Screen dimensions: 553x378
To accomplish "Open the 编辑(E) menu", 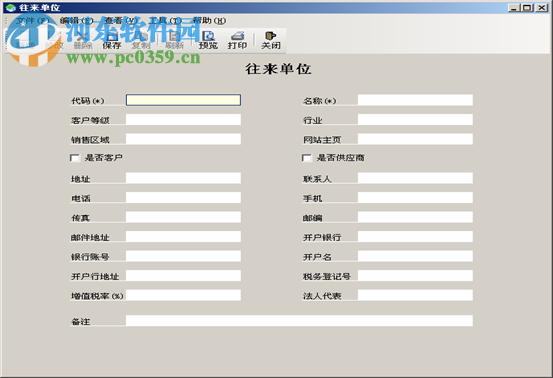I will coord(76,20).
